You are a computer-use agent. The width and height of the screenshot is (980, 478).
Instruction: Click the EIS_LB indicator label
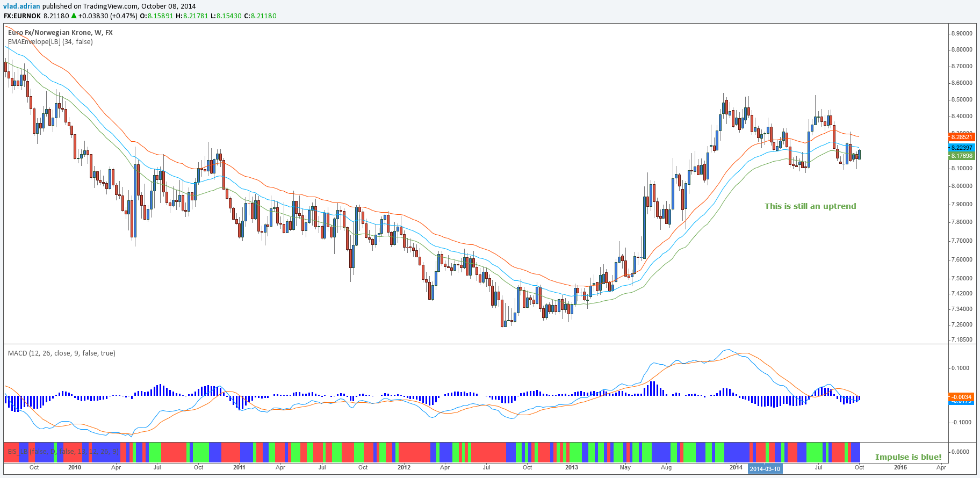click(x=63, y=452)
